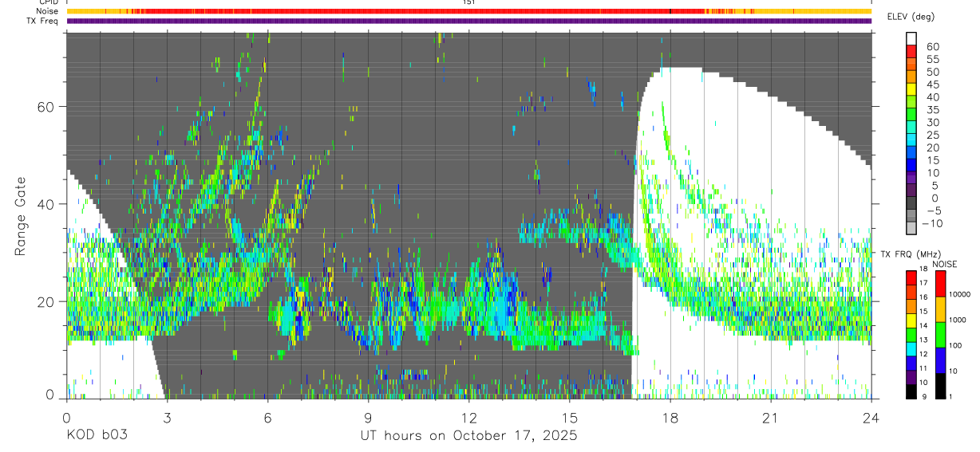Image resolution: width=980 pixels, height=452 pixels.
Task: Click the black NOISE segment between 1 and 10
Action: pos(939,384)
